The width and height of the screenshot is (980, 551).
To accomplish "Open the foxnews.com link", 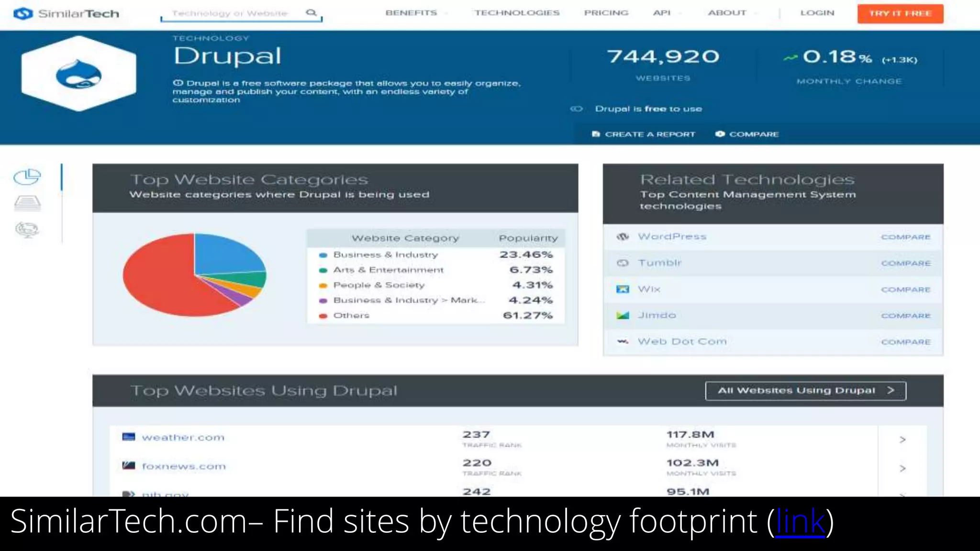I will coord(184,466).
